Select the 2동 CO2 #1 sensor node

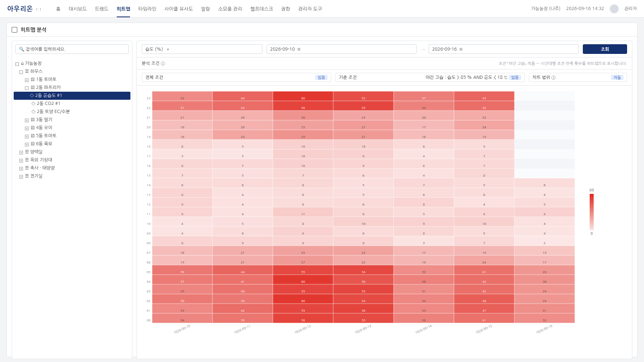click(x=48, y=103)
